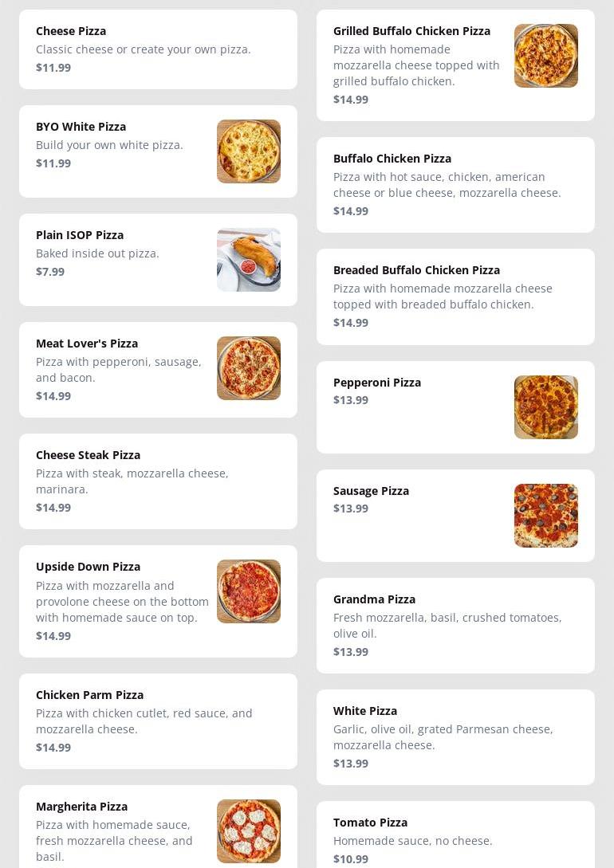Click the Grandma Pizza heading

click(x=374, y=599)
